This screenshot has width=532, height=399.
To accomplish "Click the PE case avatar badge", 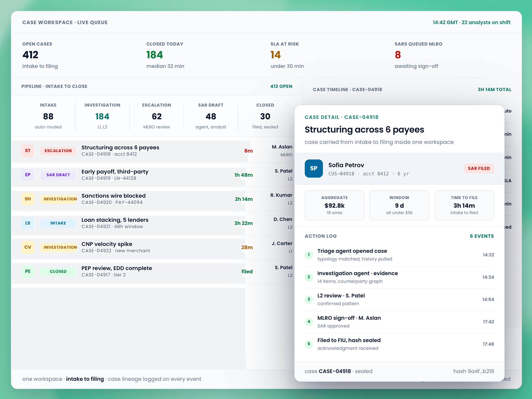I will pyautogui.click(x=28, y=271).
